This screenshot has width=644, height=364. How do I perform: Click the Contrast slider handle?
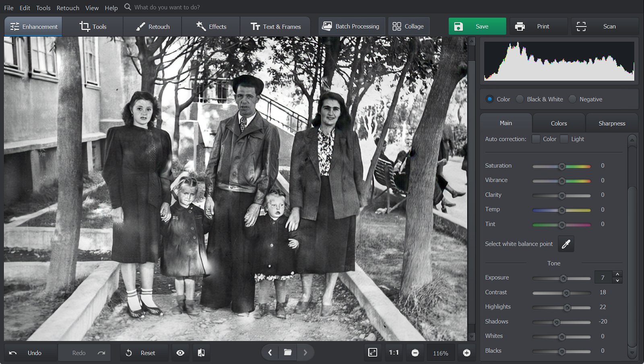click(x=566, y=293)
